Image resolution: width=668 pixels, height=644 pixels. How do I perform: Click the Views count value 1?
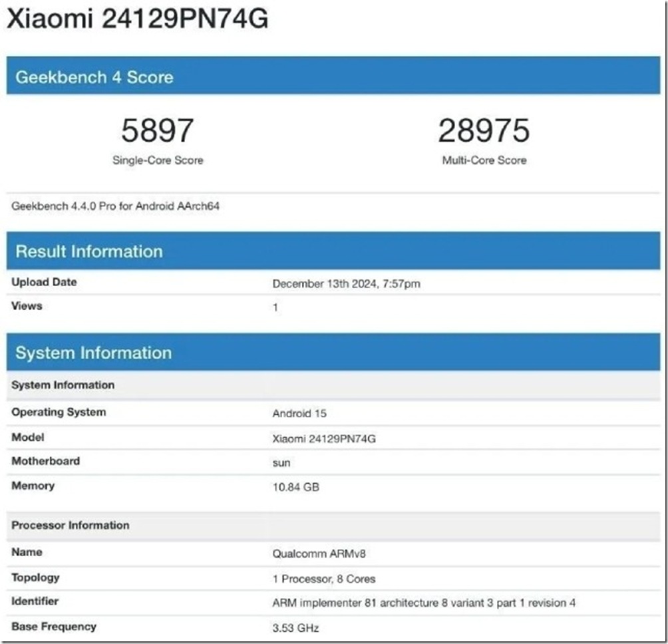(275, 307)
